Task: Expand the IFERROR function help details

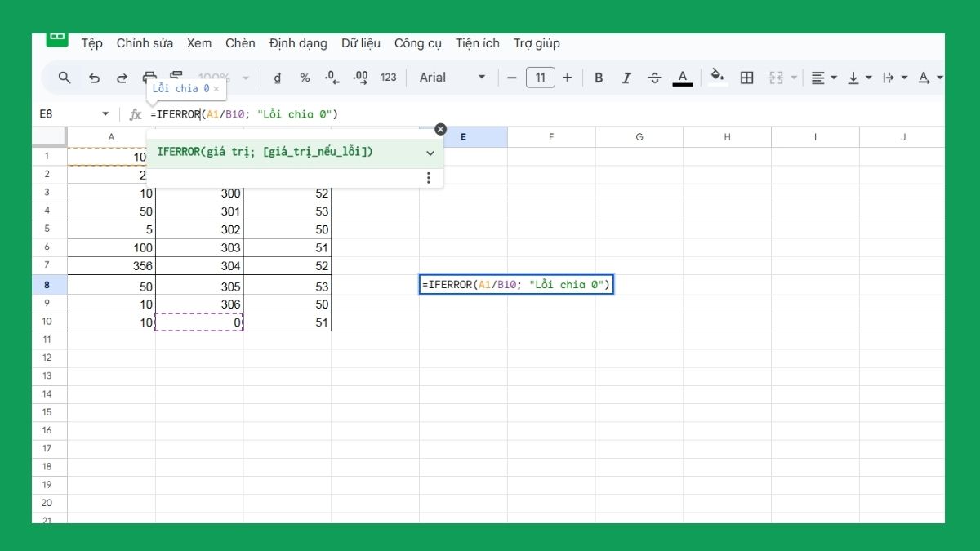Action: point(430,153)
